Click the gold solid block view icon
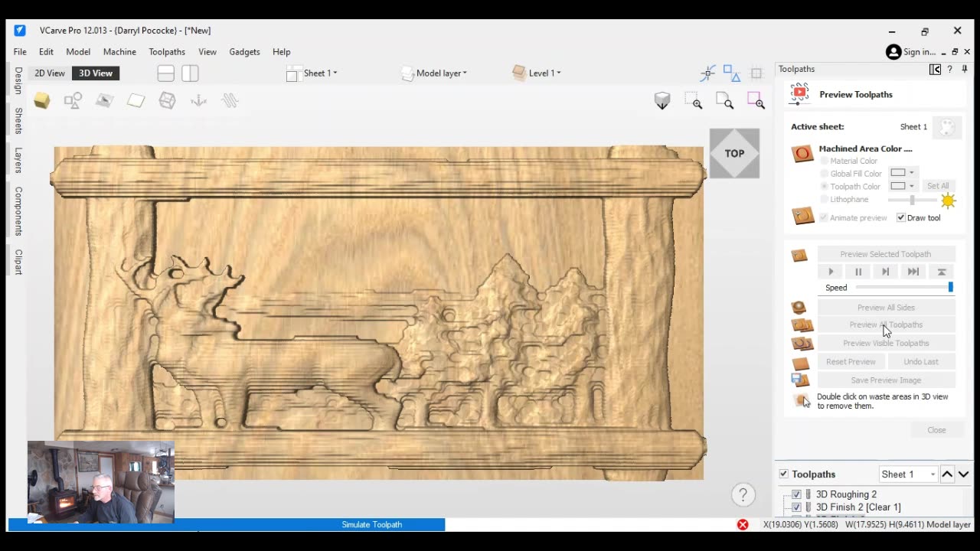Image resolution: width=980 pixels, height=551 pixels. [41, 100]
